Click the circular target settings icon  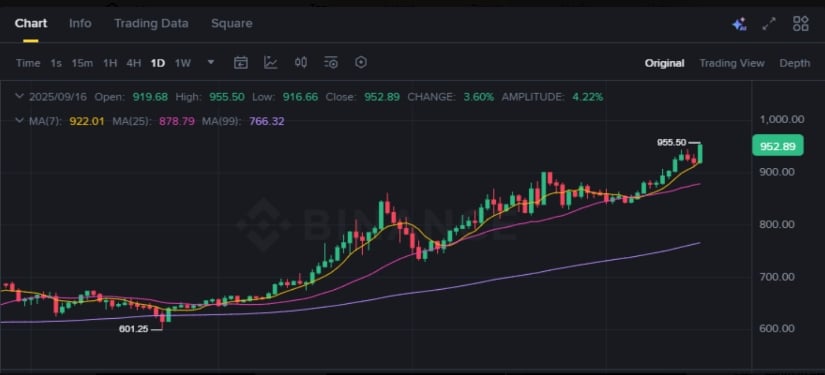[361, 63]
